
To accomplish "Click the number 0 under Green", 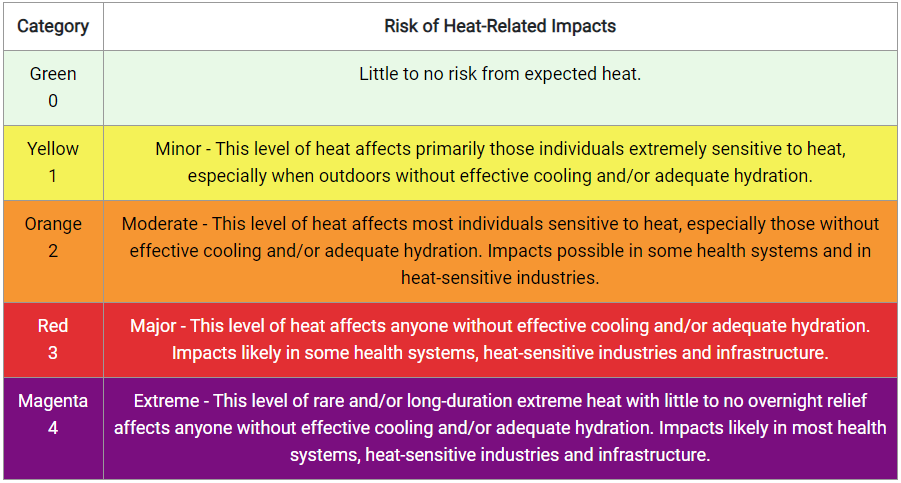I will (53, 101).
